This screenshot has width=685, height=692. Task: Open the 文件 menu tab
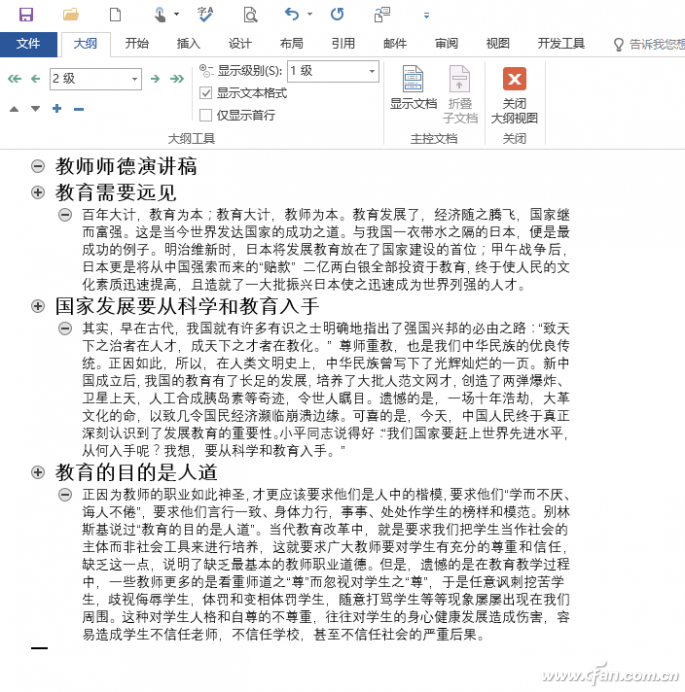pyautogui.click(x=28, y=44)
